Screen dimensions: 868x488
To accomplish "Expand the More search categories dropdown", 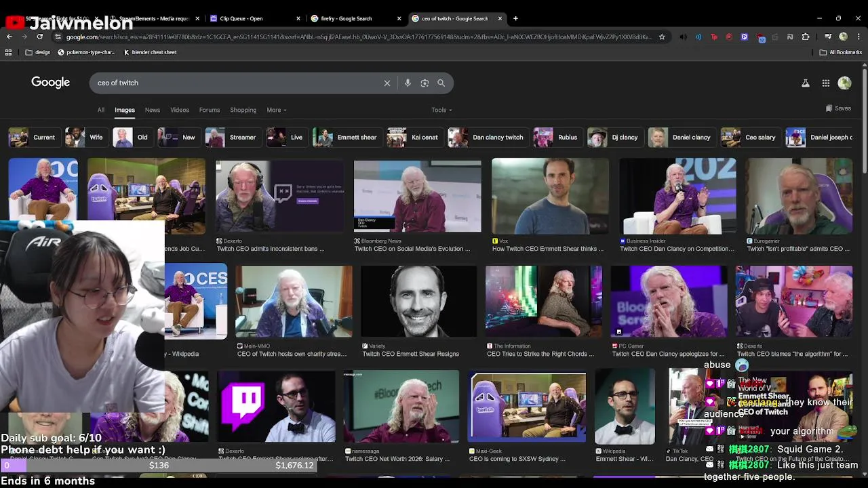I will point(277,110).
